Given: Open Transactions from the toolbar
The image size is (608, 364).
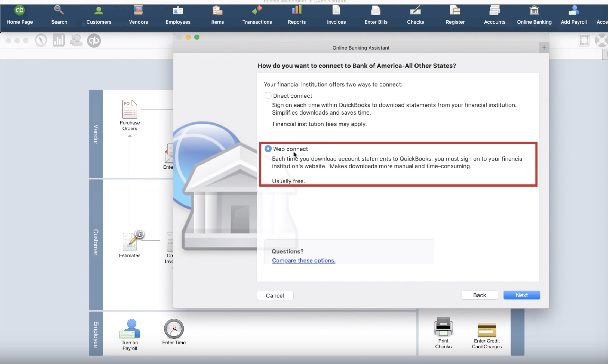Looking at the screenshot, I should (257, 15).
